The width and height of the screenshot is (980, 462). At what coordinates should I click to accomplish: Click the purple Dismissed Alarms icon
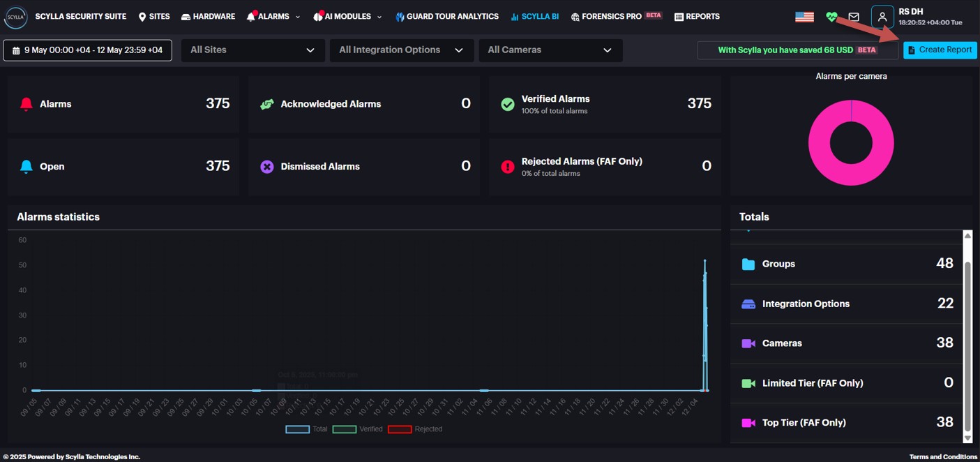coord(266,167)
